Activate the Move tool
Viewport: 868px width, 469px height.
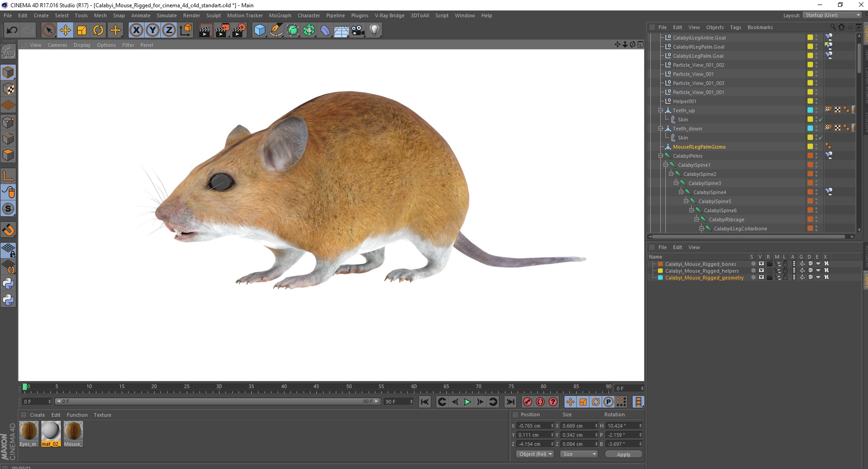click(65, 30)
